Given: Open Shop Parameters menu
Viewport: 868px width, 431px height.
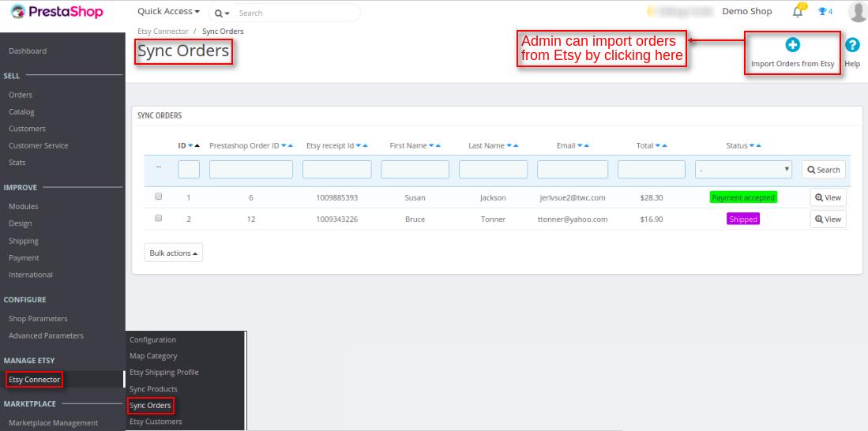Looking at the screenshot, I should click(38, 319).
